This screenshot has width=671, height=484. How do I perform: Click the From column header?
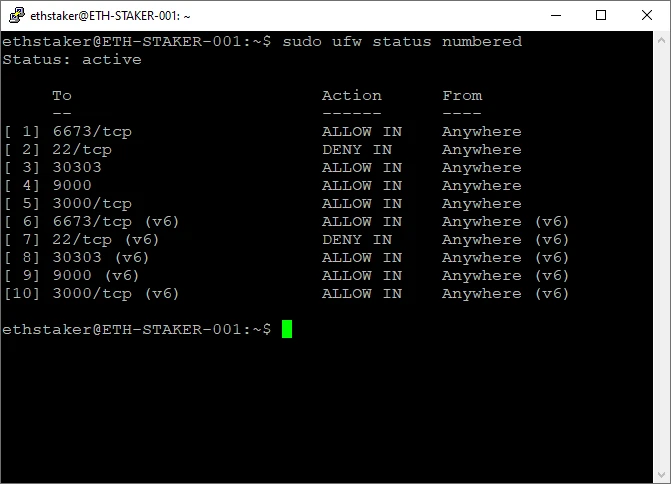coord(462,95)
